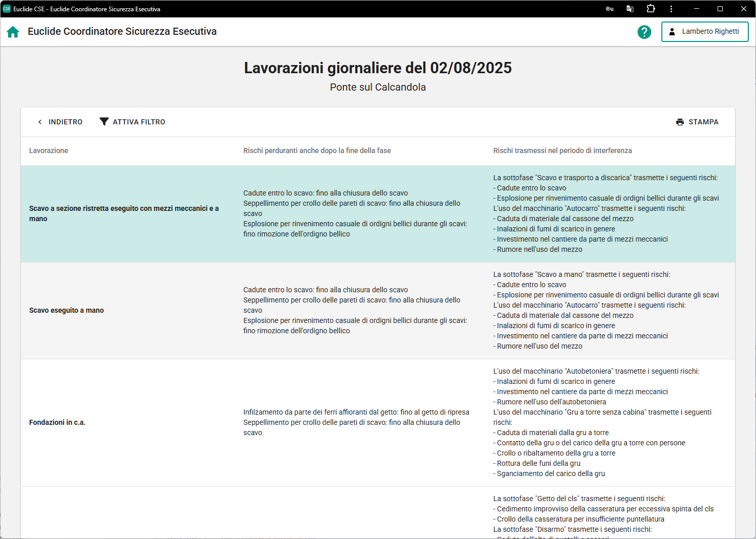Viewport: 756px width, 539px height.
Task: Select the Scavo eseguito a mano row
Action: (67, 310)
